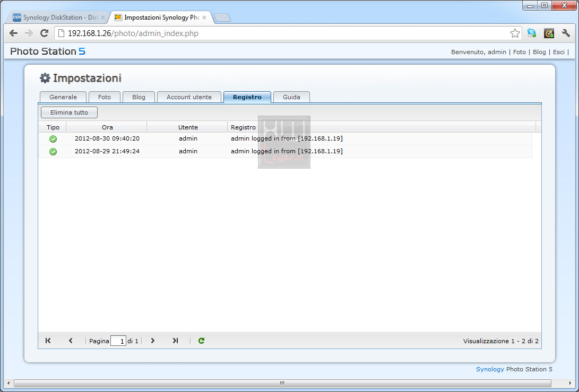Viewport: 579px width, 392px height.
Task: Switch to Account utente tab
Action: [x=189, y=97]
